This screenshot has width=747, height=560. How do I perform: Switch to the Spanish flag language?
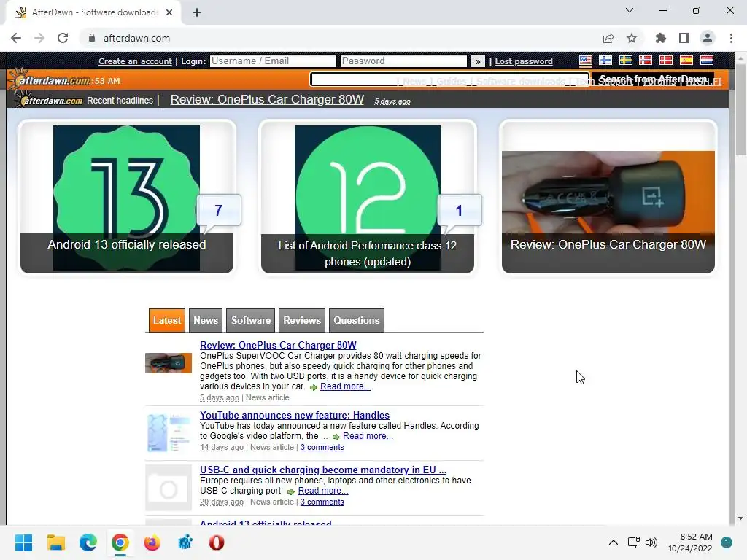click(x=686, y=61)
